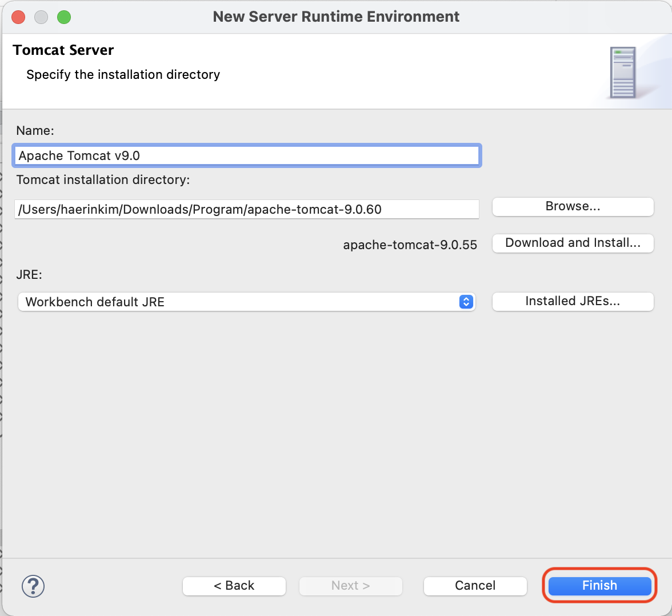Go back with the < Back button

pyautogui.click(x=234, y=586)
